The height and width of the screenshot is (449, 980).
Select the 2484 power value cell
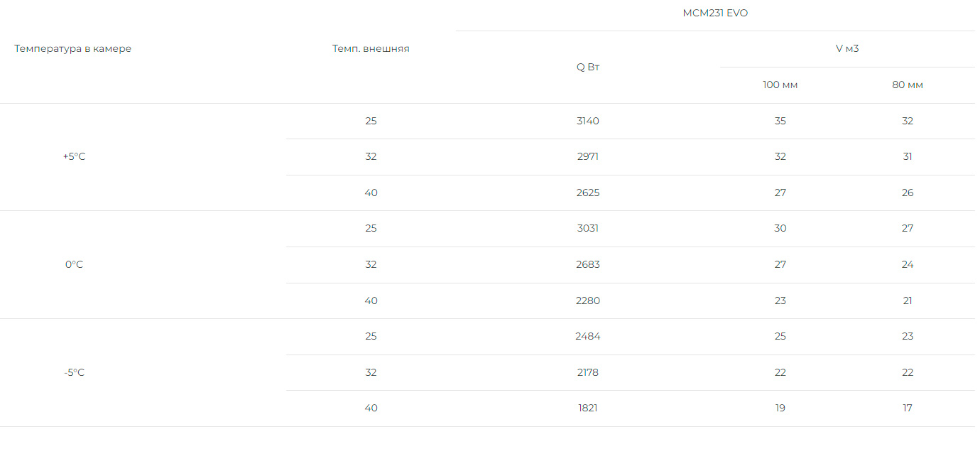click(588, 337)
